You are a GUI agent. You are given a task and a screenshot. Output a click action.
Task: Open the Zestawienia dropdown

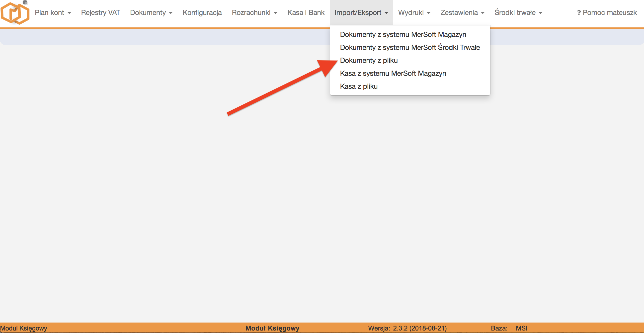(x=462, y=12)
